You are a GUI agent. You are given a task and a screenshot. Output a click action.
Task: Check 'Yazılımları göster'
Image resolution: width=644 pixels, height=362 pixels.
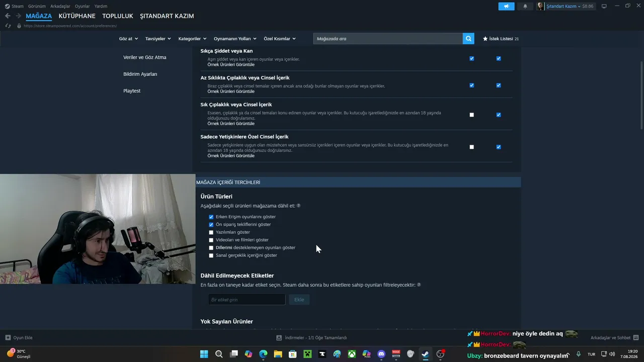(211, 232)
